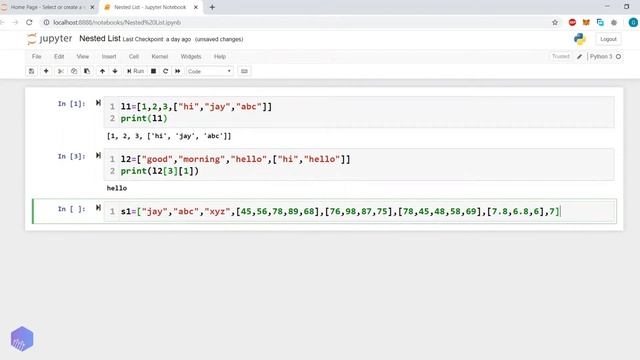The image size is (640, 360).
Task: Click the output text hello
Action: pos(117,188)
